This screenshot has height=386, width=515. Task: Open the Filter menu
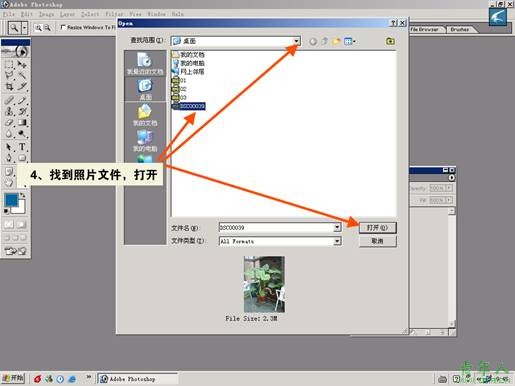tap(114, 14)
